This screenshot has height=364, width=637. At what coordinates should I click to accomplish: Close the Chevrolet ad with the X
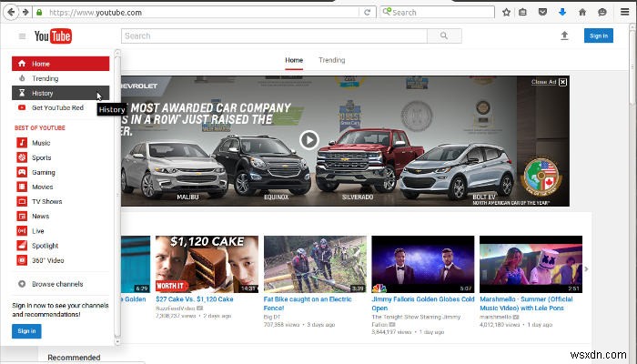pos(562,82)
